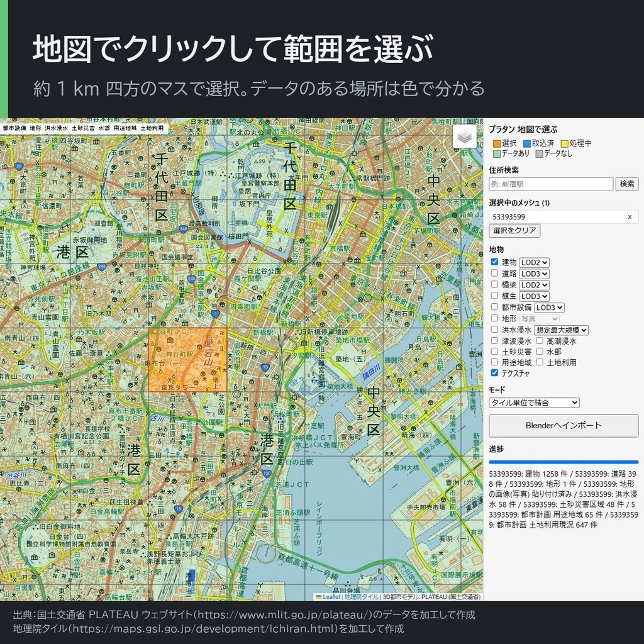Image resolution: width=644 pixels, height=644 pixels.
Task: Click the Blenderへインポート button
Action: click(x=563, y=426)
